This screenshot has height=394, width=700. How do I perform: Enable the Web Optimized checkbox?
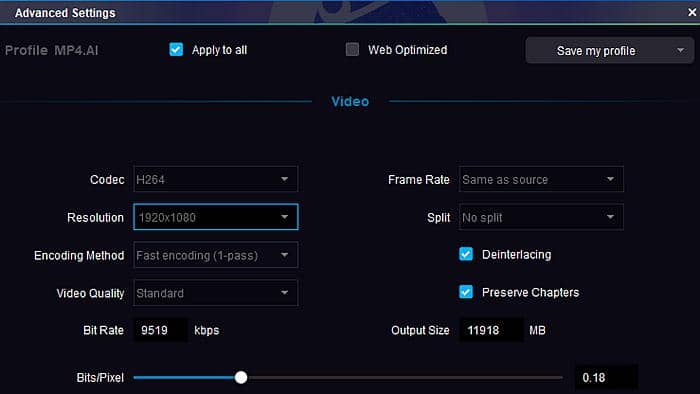click(352, 50)
